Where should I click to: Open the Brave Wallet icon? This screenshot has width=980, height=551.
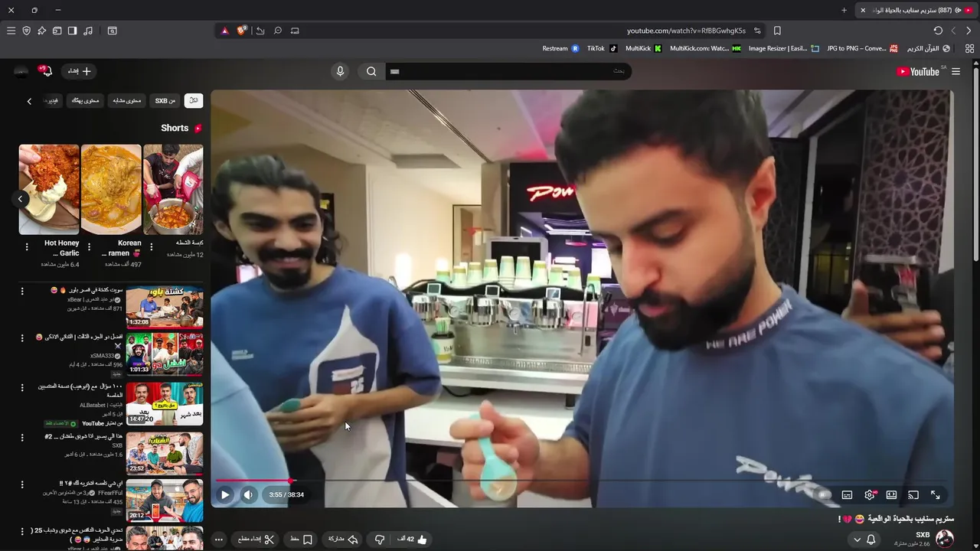pyautogui.click(x=57, y=31)
